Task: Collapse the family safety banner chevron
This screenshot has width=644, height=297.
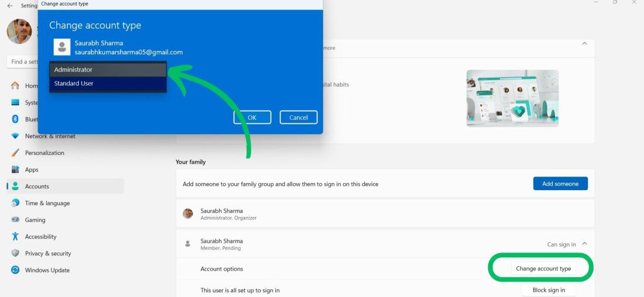Action: 584,43
